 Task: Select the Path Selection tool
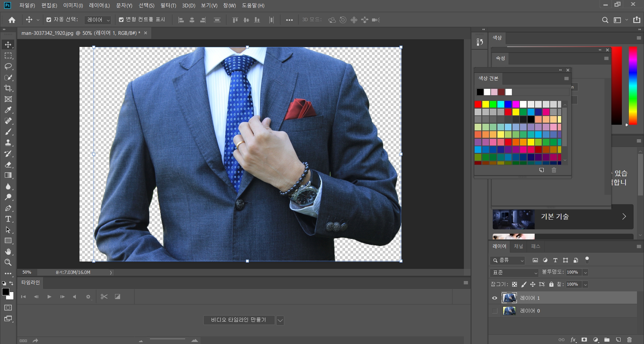pyautogui.click(x=8, y=230)
